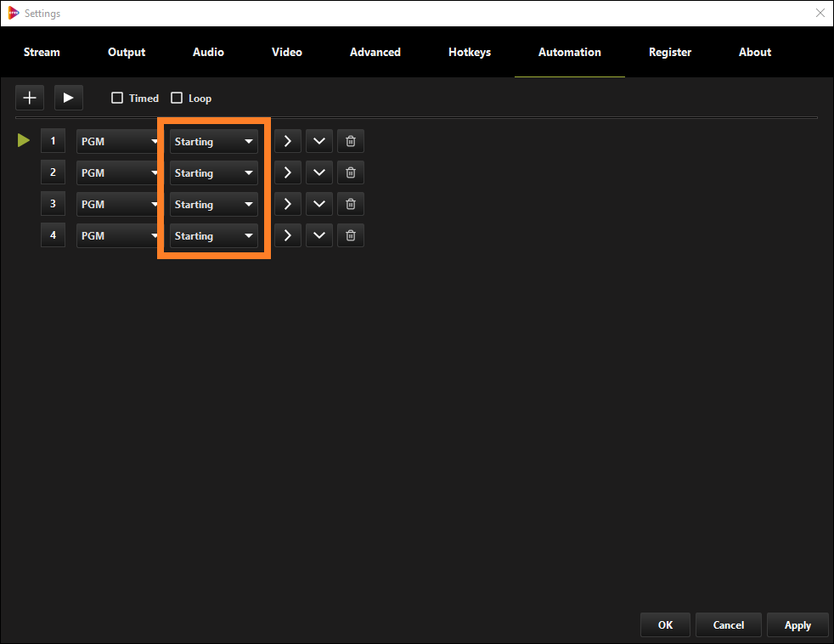The image size is (834, 644).
Task: Remove step 2 via its trash icon
Action: [350, 172]
